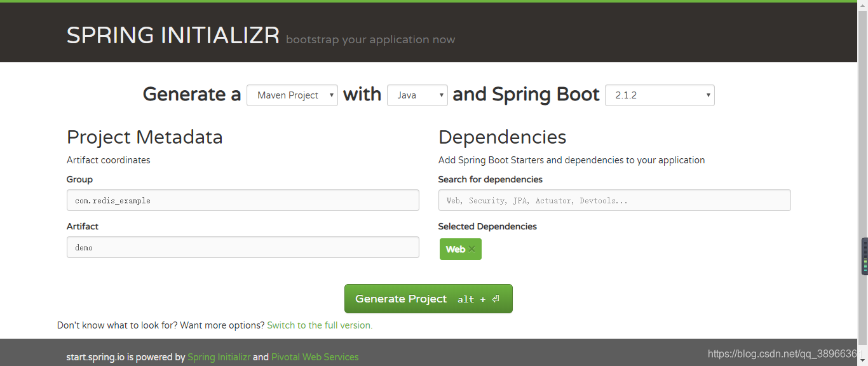Click the Generate Project button
The width and height of the screenshot is (868, 366).
click(428, 299)
